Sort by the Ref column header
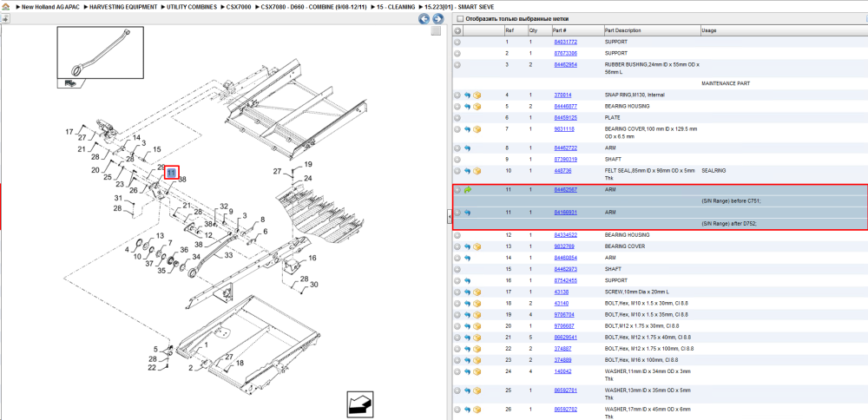Image resolution: width=868 pixels, height=420 pixels. pyautogui.click(x=510, y=30)
